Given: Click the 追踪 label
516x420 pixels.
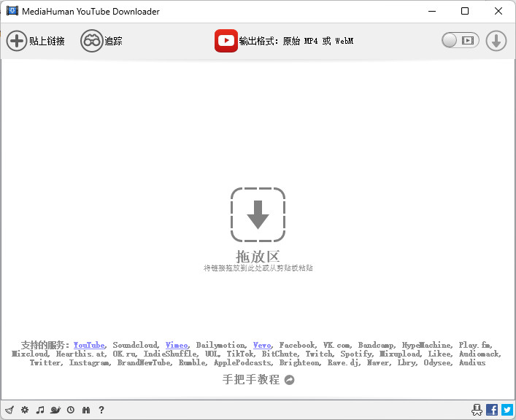Looking at the screenshot, I should [x=114, y=41].
